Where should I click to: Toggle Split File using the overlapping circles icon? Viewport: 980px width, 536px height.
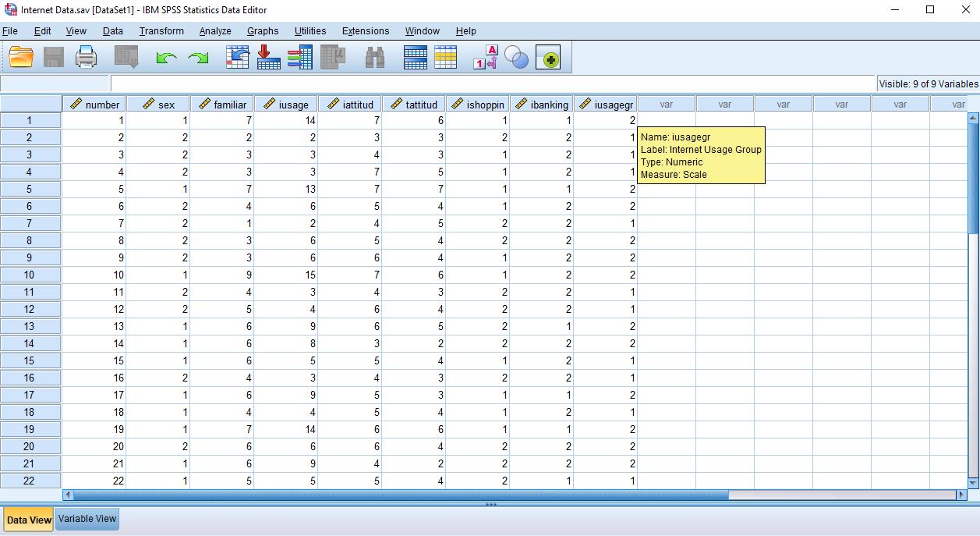point(516,57)
